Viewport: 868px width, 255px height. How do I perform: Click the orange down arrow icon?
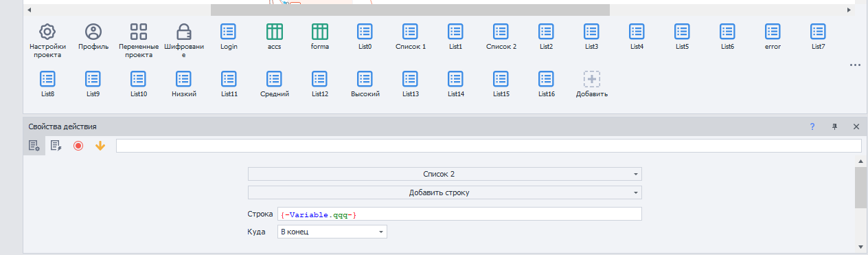(100, 146)
